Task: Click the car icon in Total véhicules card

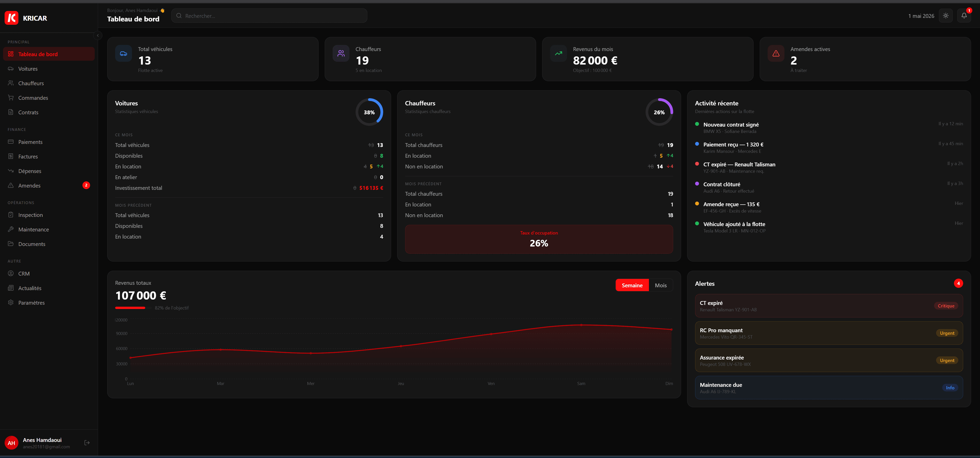Action: 124,54
